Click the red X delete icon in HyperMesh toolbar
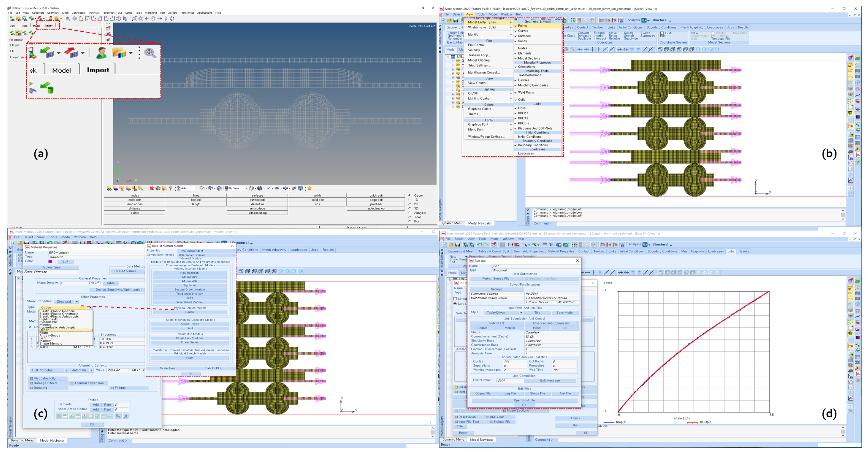The image size is (868, 454). [x=152, y=188]
